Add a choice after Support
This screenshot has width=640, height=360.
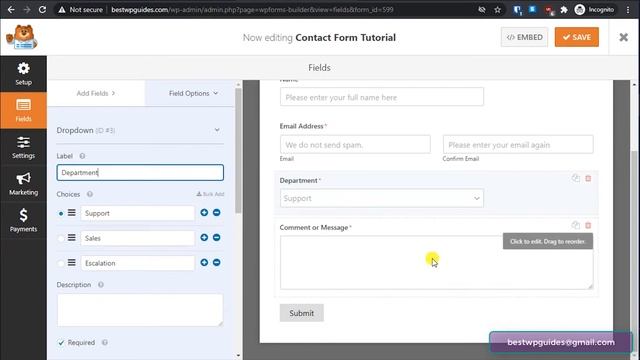coord(204,213)
